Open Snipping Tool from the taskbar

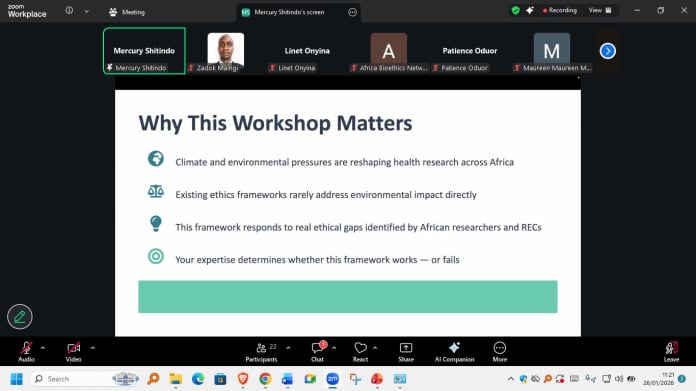click(355, 379)
